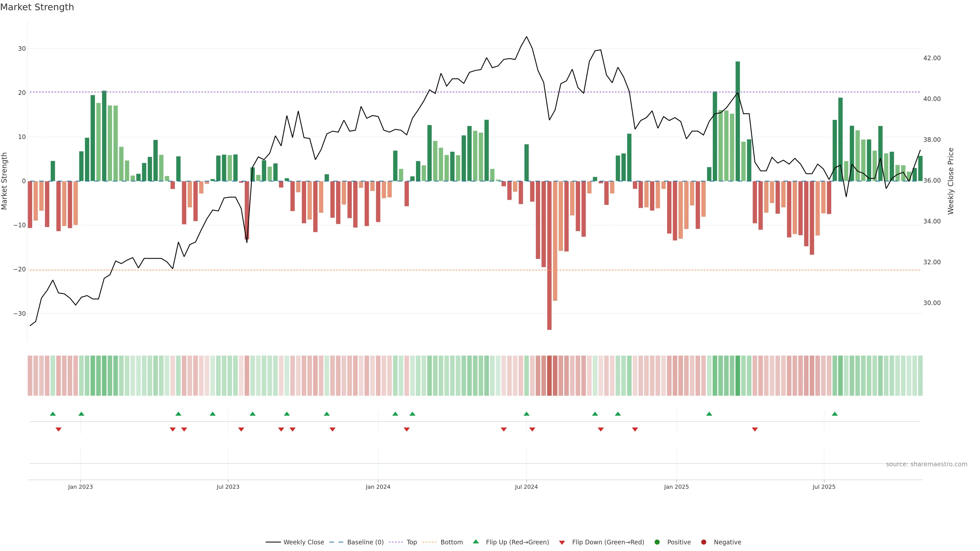Click the Negative red circle legend icon
Screen dimensions: 980x551
[703, 542]
